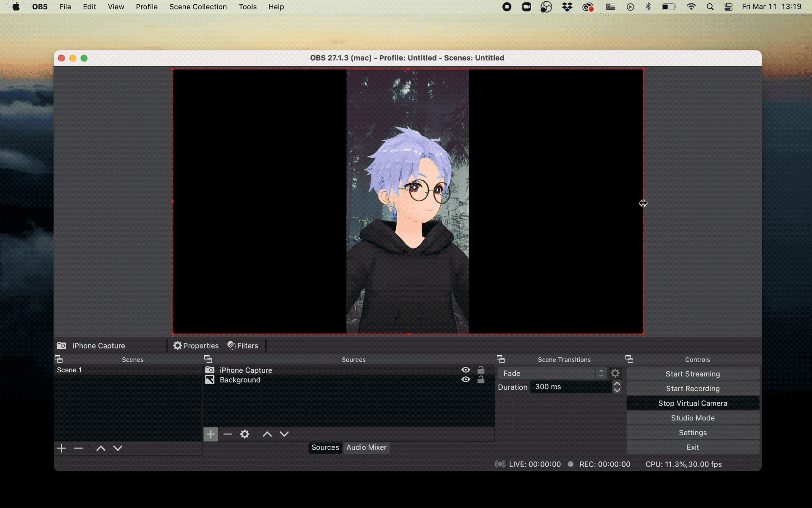Open the Tools menu
This screenshot has height=508, width=812.
[x=247, y=7]
